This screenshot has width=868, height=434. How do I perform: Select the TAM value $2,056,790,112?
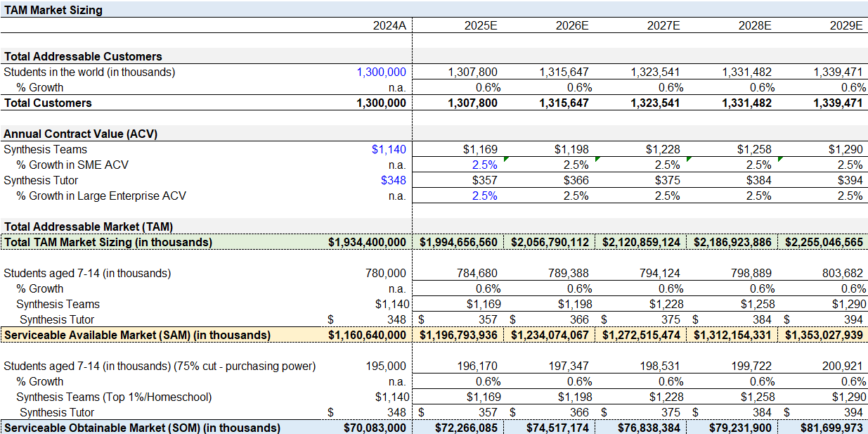point(550,242)
